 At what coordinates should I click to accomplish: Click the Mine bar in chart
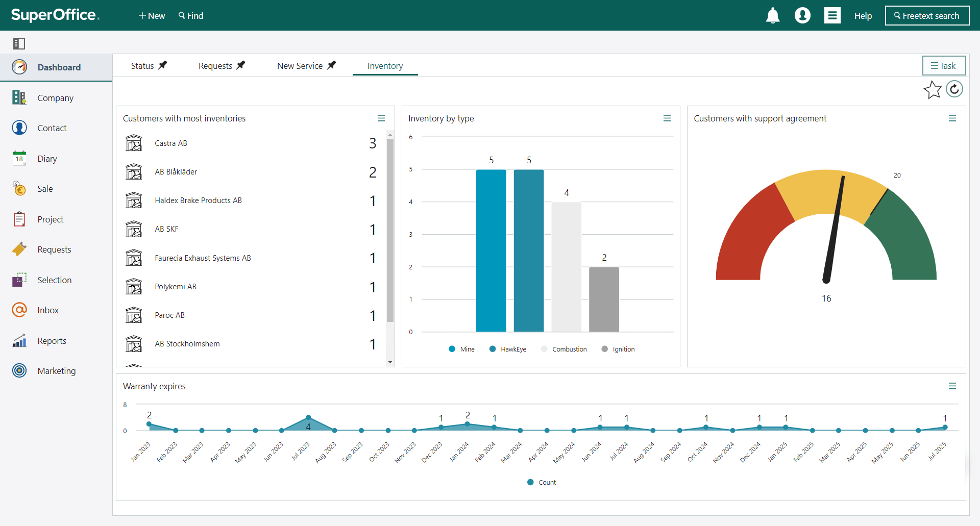491,251
